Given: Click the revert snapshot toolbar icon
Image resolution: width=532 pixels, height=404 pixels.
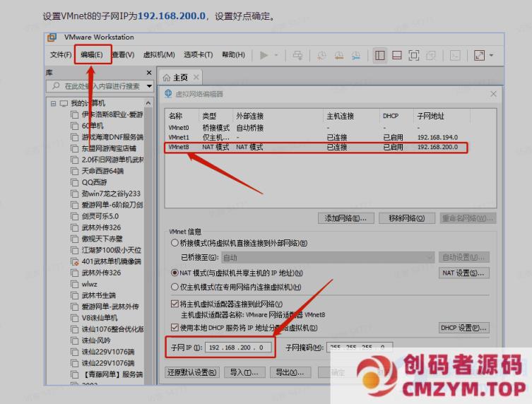Looking at the screenshot, I should (338, 55).
